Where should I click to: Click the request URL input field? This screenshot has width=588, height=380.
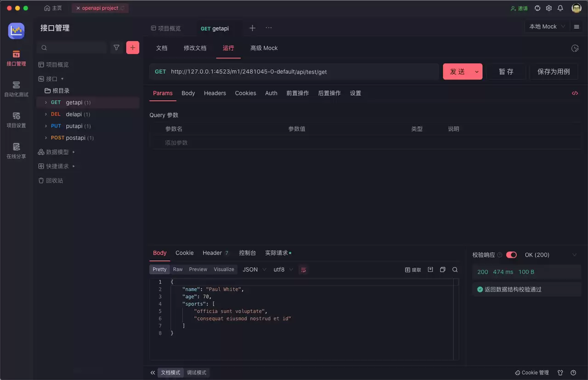tap(294, 72)
